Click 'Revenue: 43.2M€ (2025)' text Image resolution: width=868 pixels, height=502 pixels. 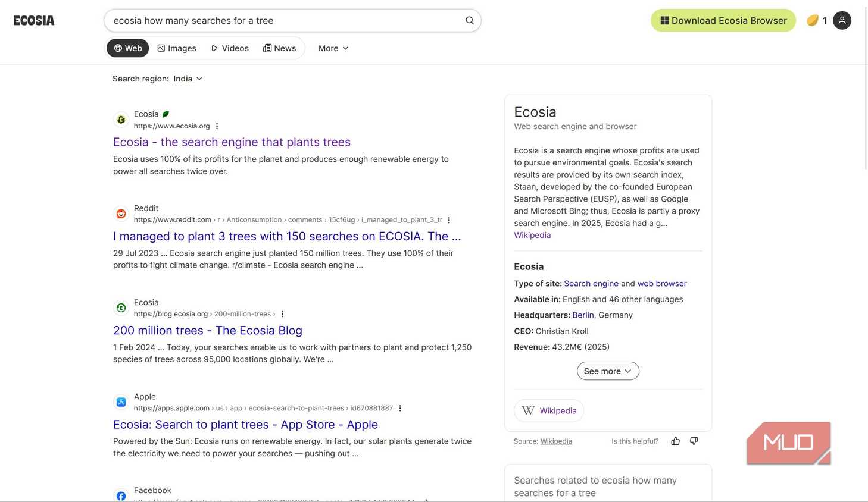point(561,347)
